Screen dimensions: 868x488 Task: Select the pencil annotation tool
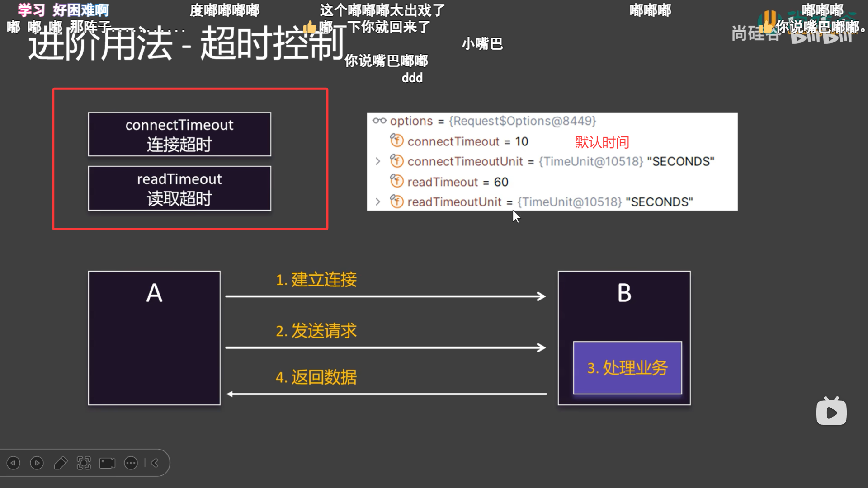coord(61,463)
